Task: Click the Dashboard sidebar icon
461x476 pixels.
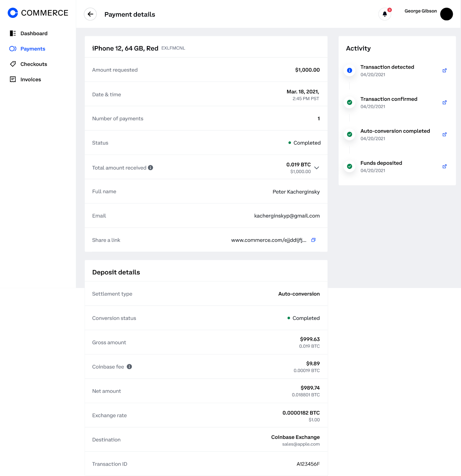Action: coord(13,33)
